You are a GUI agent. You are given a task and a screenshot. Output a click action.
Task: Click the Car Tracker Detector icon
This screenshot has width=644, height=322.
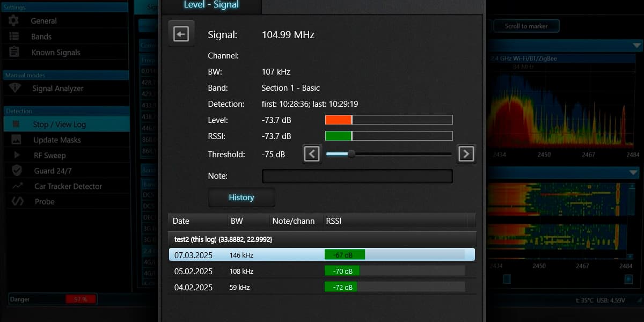[x=18, y=186]
